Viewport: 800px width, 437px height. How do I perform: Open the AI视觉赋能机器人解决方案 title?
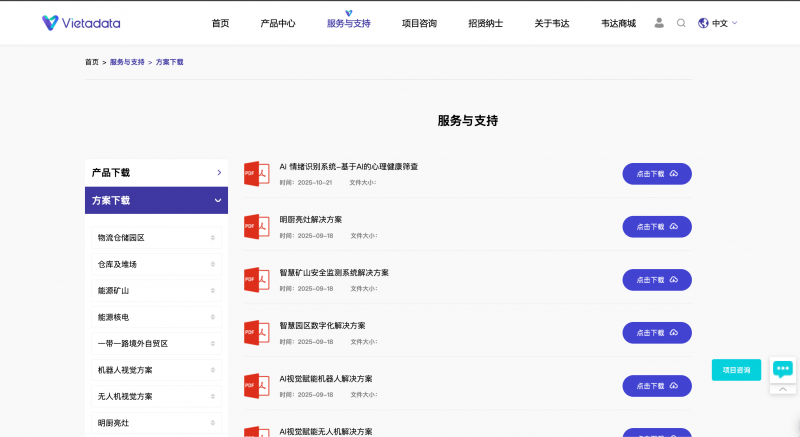(x=325, y=379)
